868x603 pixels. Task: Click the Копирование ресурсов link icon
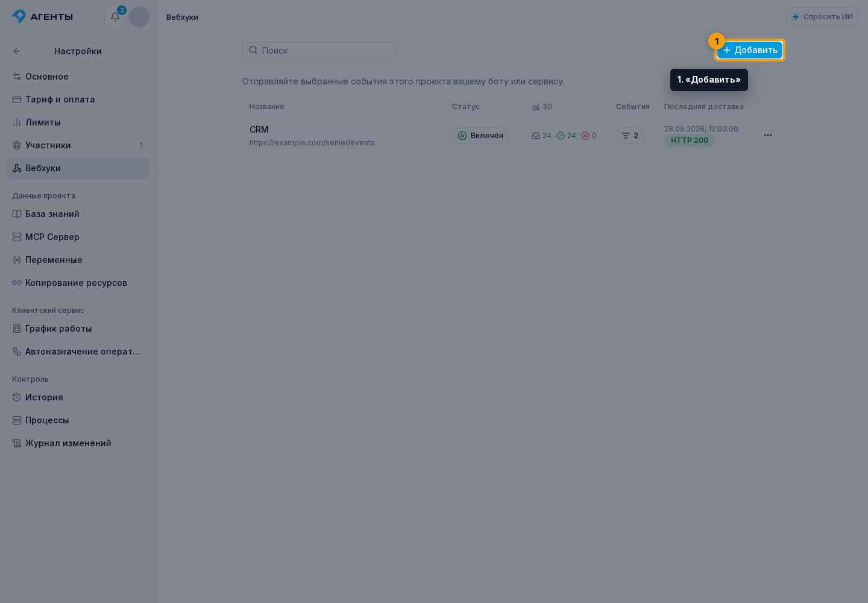17,283
